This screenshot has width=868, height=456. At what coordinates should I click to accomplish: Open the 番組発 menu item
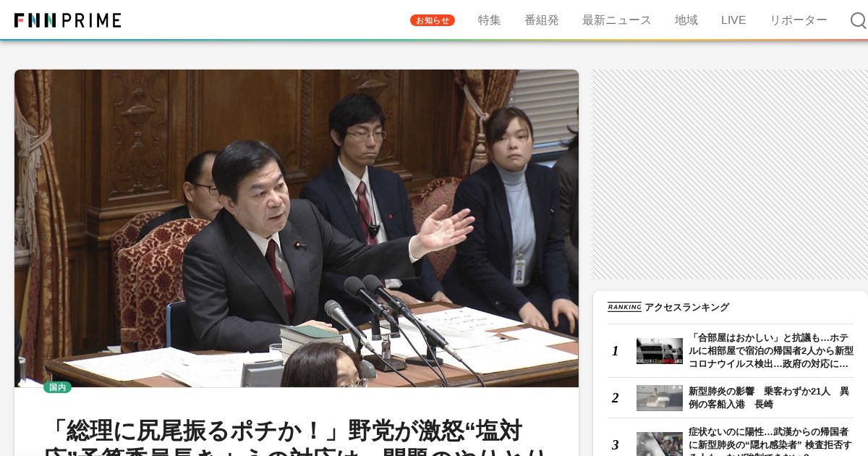coord(542,20)
